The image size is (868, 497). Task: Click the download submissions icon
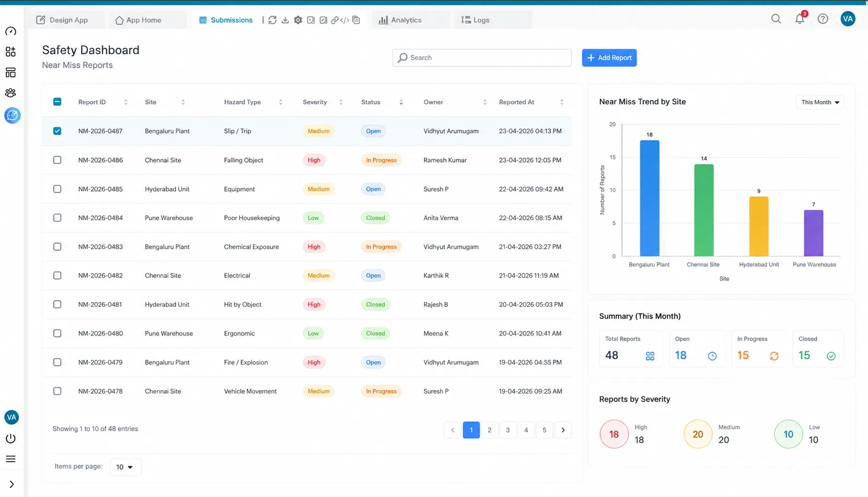pyautogui.click(x=285, y=20)
